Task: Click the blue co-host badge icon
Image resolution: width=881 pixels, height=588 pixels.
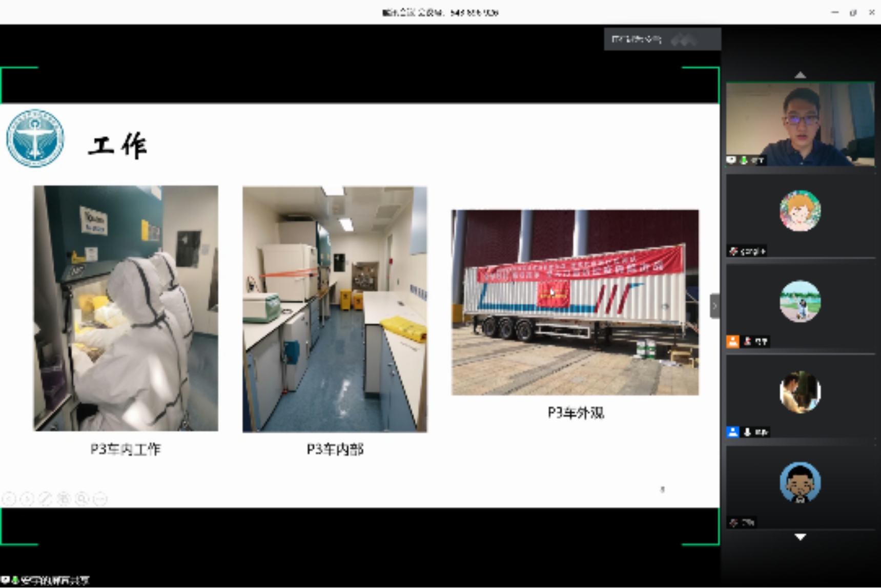Action: click(733, 432)
